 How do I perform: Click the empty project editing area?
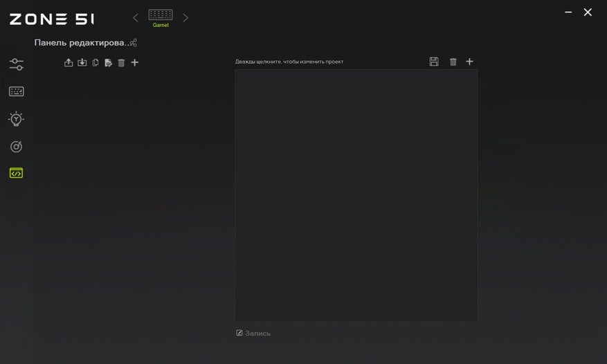pos(356,196)
